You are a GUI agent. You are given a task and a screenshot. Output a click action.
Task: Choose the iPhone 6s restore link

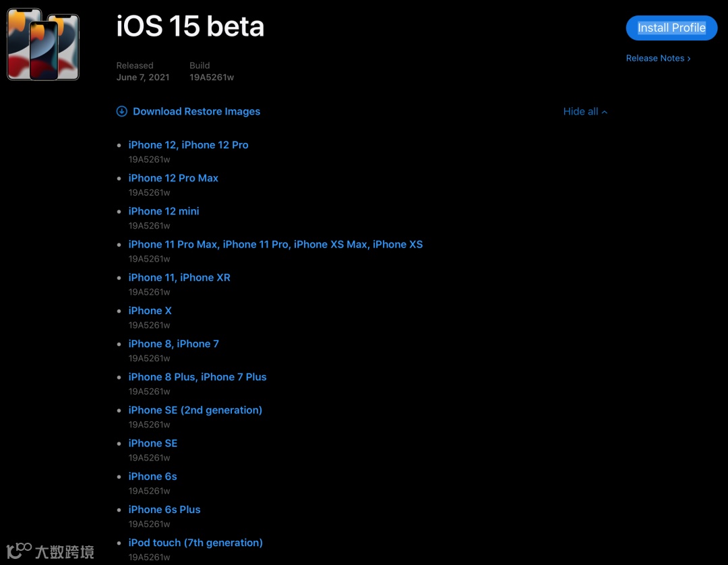[x=152, y=476]
